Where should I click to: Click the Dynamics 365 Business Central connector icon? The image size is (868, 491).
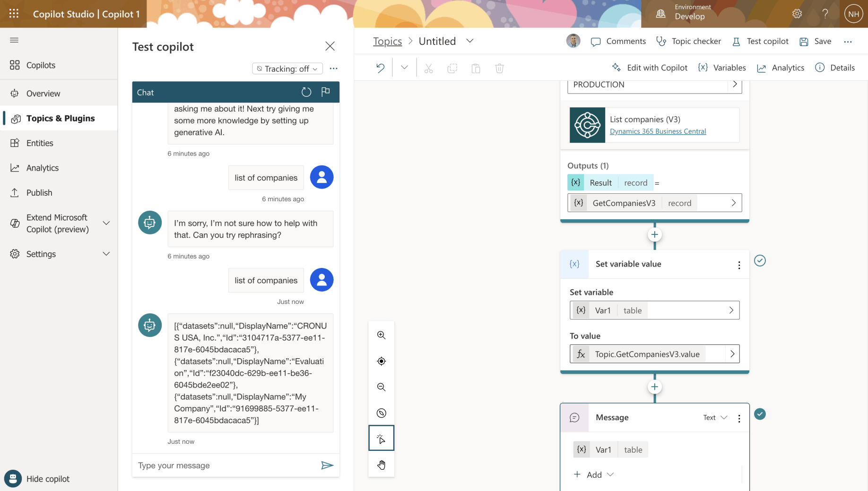click(587, 125)
